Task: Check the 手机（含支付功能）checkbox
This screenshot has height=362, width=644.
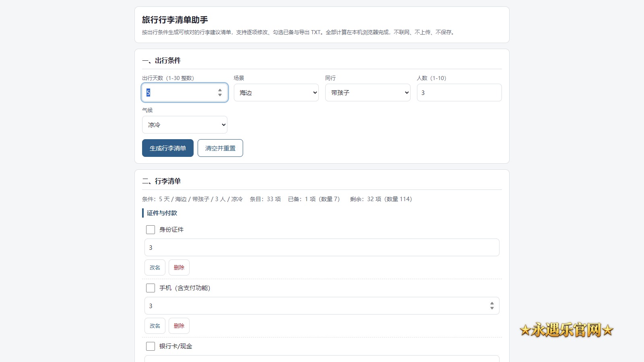Action: pos(151,288)
